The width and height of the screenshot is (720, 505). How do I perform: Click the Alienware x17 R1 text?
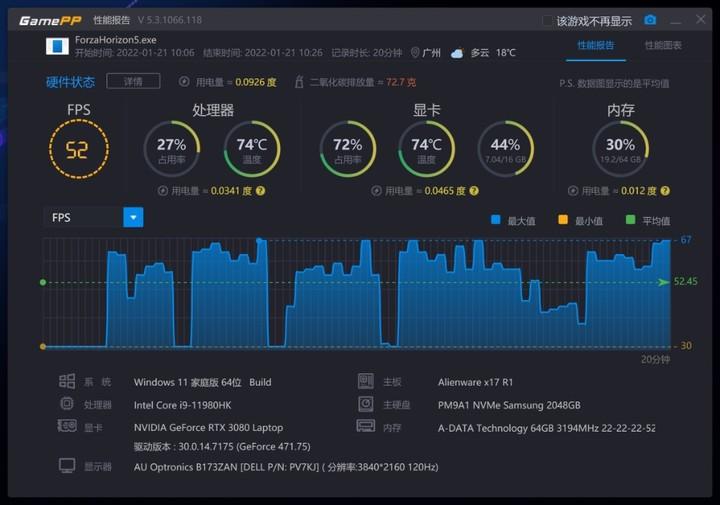475,382
